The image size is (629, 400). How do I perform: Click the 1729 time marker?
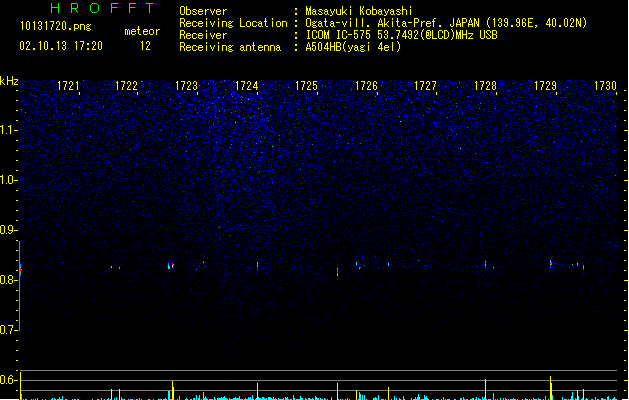[x=546, y=86]
